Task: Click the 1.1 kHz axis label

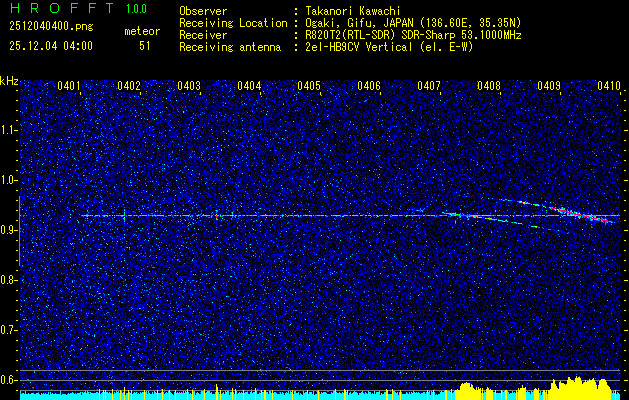Action: tap(7, 130)
